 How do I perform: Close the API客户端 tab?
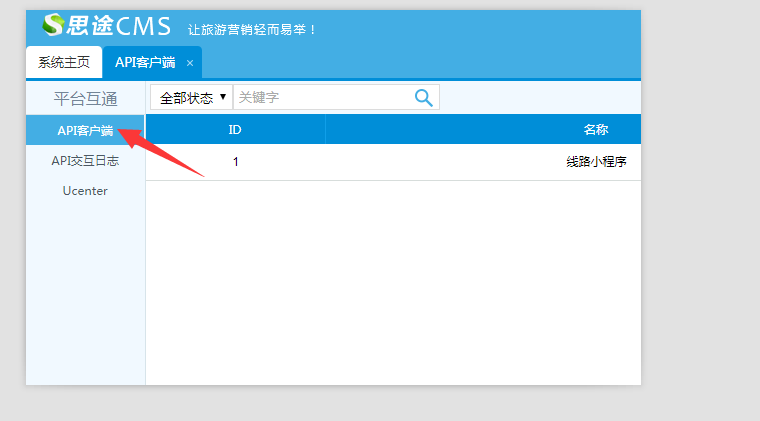pos(190,63)
